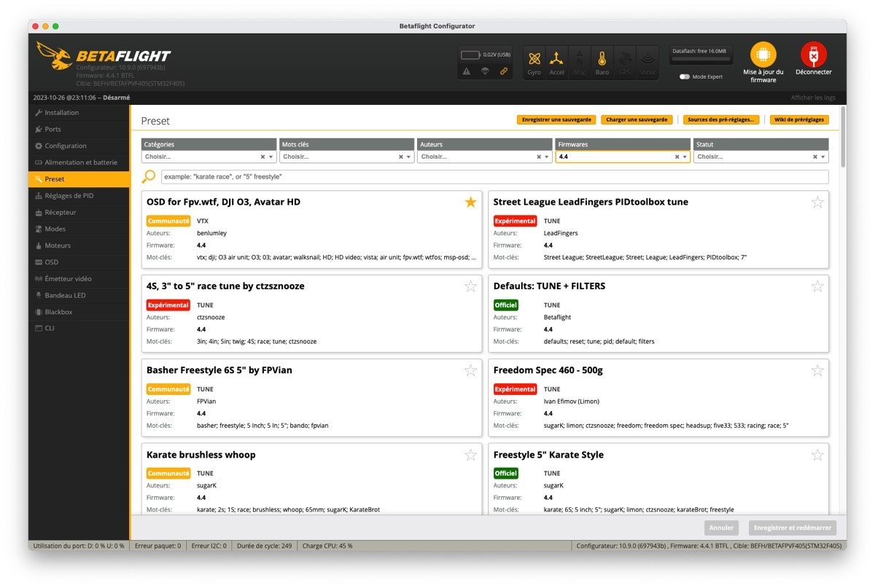Click the preset search text field
This screenshot has height=588, width=875.
tap(495, 177)
